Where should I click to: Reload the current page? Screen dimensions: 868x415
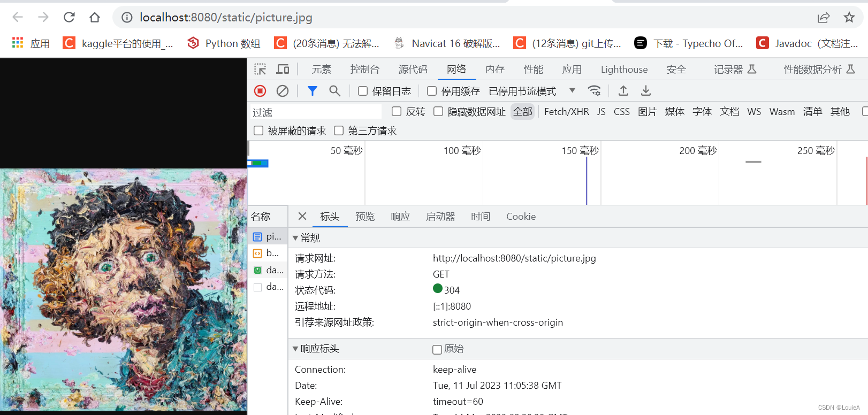coord(69,17)
